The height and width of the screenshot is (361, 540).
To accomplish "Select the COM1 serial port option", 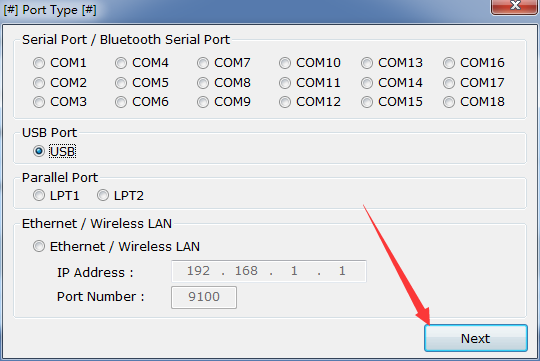I will click(39, 63).
